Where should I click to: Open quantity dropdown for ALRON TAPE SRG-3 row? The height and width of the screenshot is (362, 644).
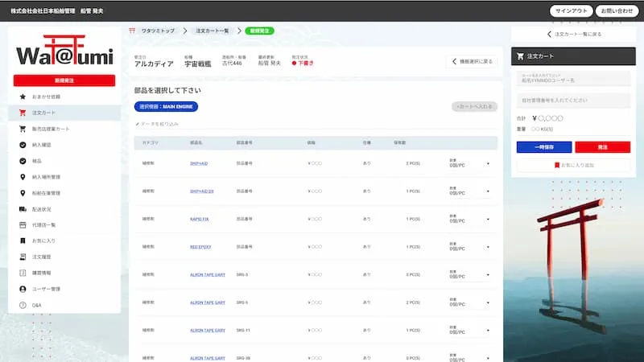coord(488,274)
